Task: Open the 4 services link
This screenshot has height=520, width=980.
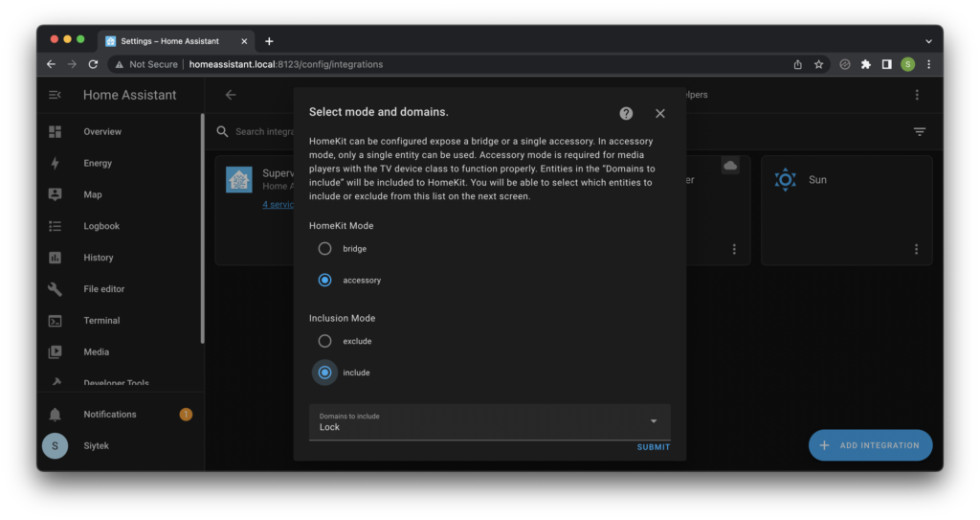Action: pyautogui.click(x=278, y=205)
